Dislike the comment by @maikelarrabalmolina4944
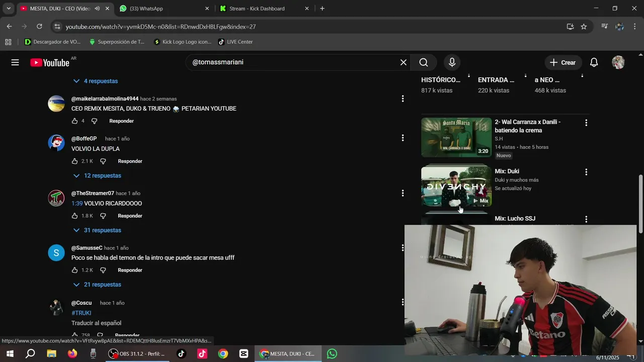The width and height of the screenshot is (644, 362). pyautogui.click(x=94, y=121)
